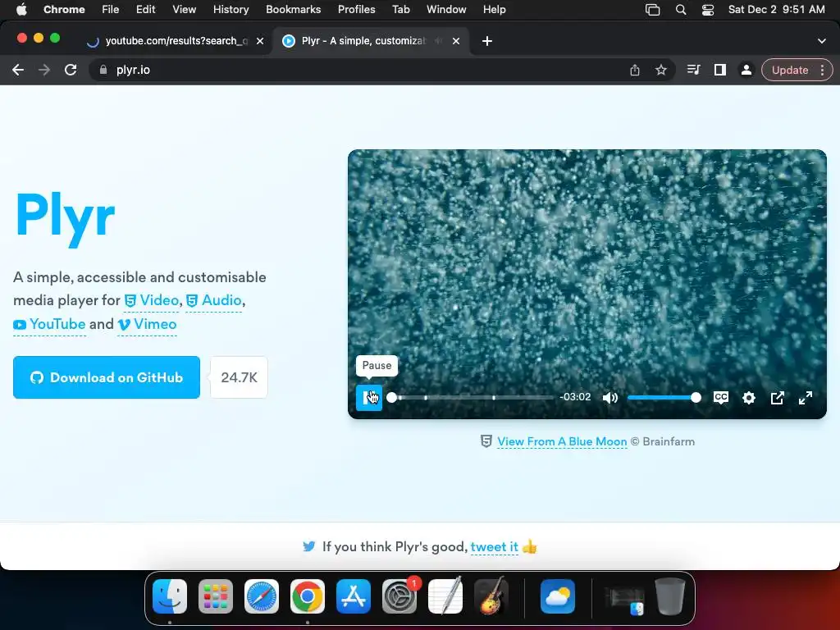Click the Update button in Chrome toolbar
This screenshot has height=630, width=840.
pos(790,71)
